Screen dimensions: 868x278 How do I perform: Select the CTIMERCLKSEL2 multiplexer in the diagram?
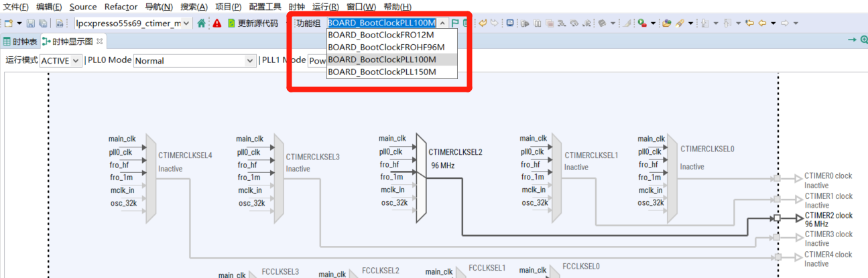[421, 171]
